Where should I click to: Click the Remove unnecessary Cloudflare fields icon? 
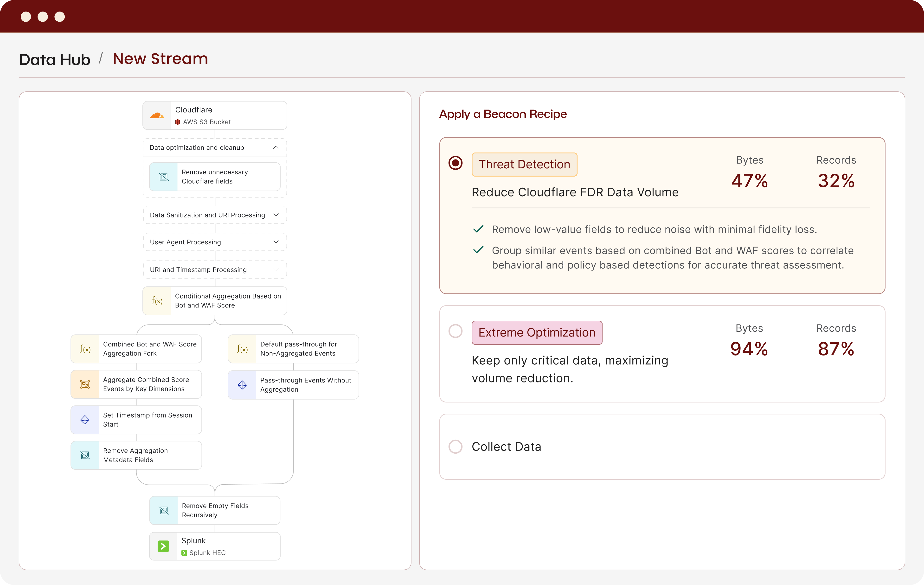click(163, 177)
